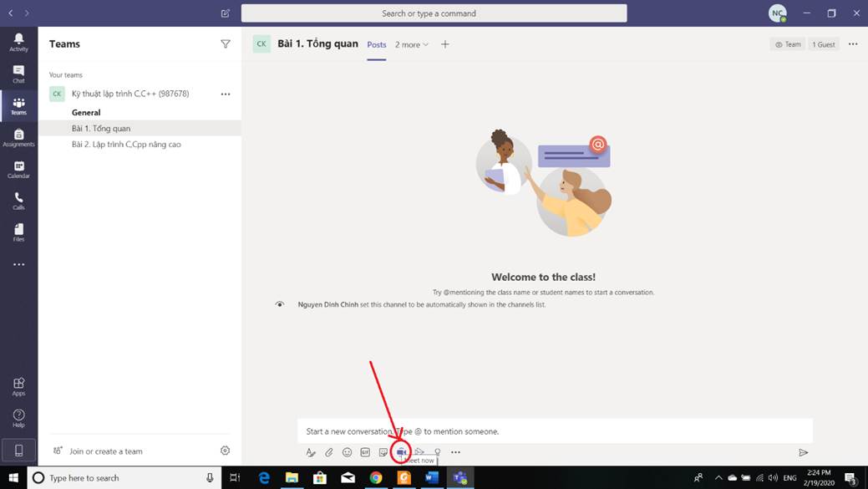Click the new chat compose icon
The width and height of the screenshot is (868, 489).
226,13
